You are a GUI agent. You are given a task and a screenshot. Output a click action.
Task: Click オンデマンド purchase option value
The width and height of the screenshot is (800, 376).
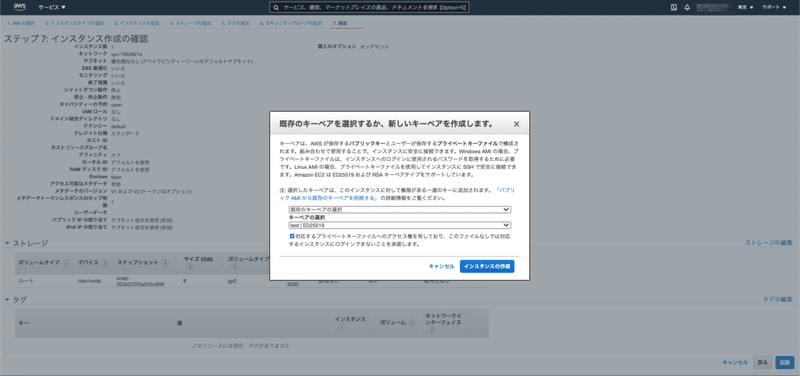pyautogui.click(x=374, y=46)
